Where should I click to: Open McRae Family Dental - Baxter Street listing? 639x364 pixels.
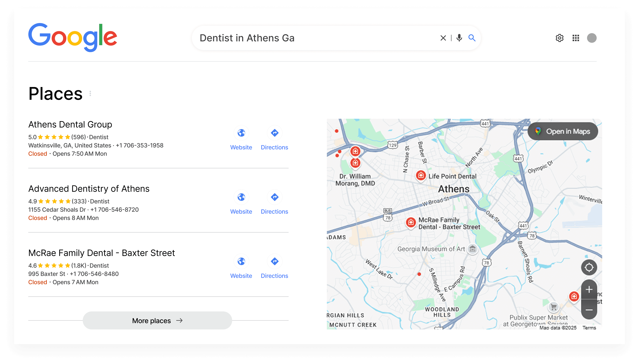coord(102,253)
